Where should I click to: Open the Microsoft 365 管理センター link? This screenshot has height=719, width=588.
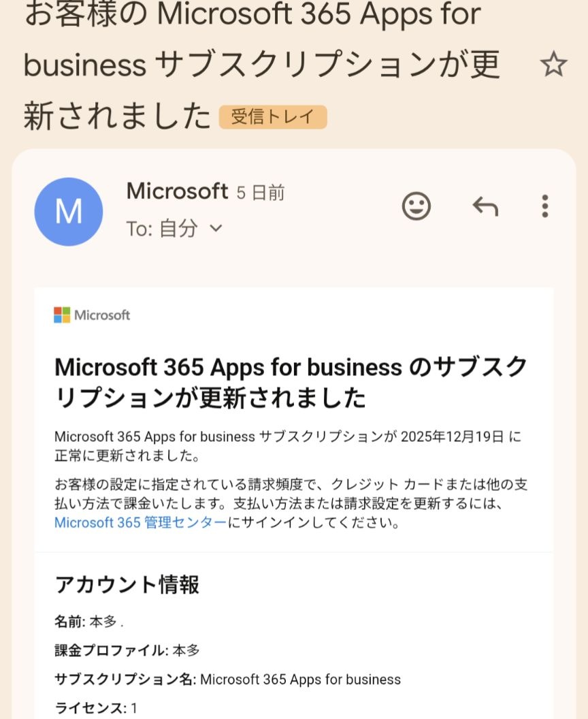pos(140,523)
